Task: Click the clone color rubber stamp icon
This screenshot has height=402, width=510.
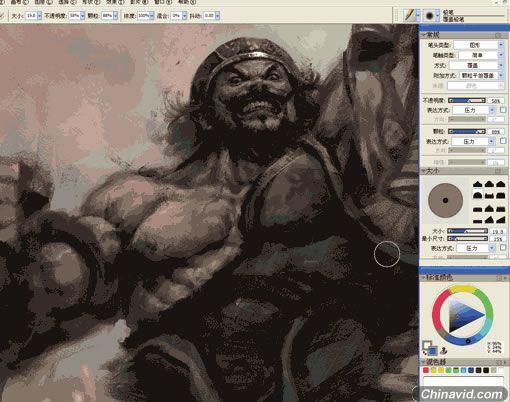Action: 444,350
